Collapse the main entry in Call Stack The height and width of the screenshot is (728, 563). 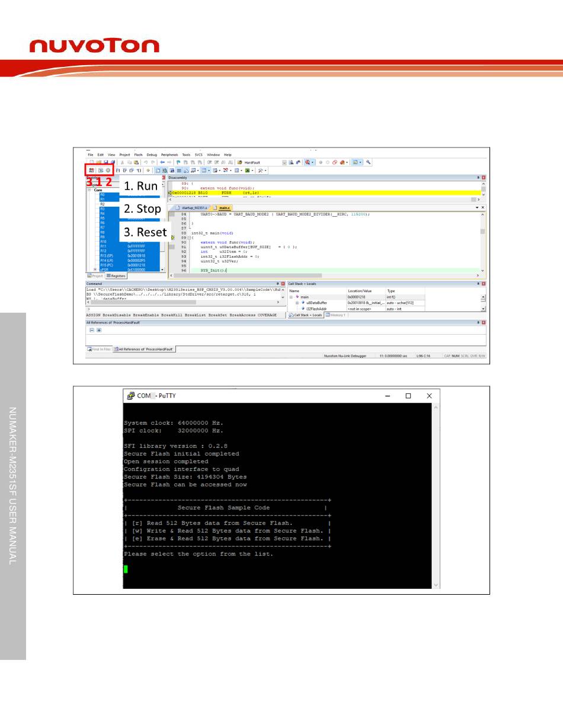point(291,297)
